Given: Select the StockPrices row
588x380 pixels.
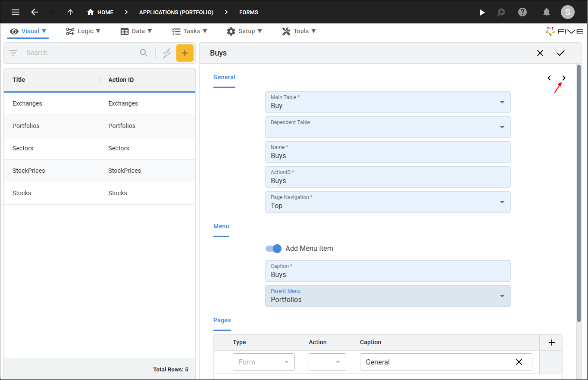Looking at the screenshot, I should (100, 171).
